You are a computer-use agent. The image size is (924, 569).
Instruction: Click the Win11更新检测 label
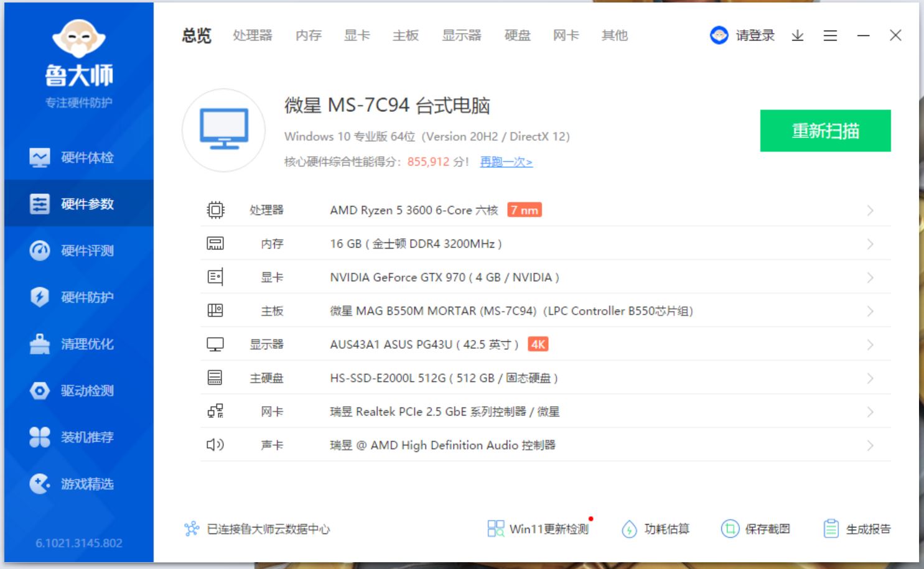549,529
